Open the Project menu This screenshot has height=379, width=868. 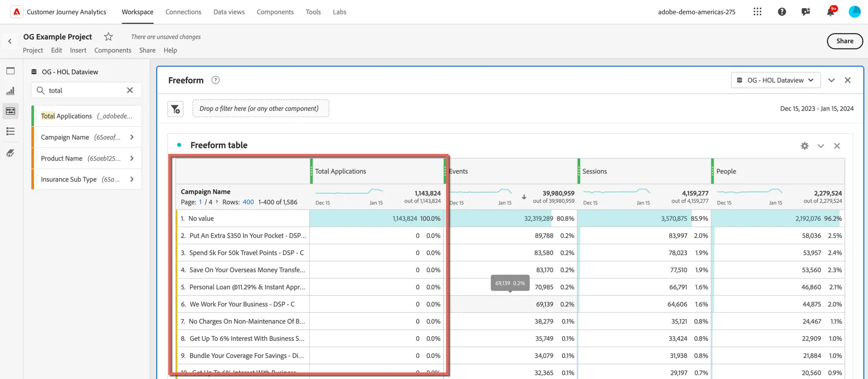(x=33, y=50)
